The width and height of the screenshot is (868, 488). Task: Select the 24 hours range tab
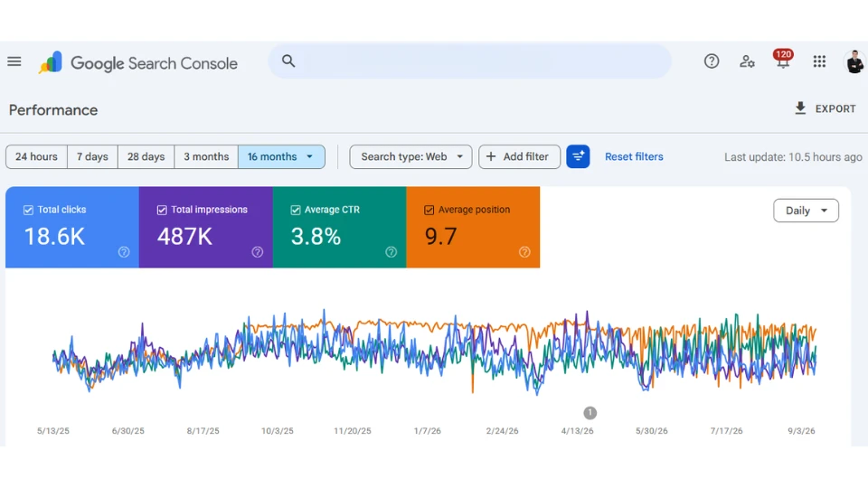point(36,156)
